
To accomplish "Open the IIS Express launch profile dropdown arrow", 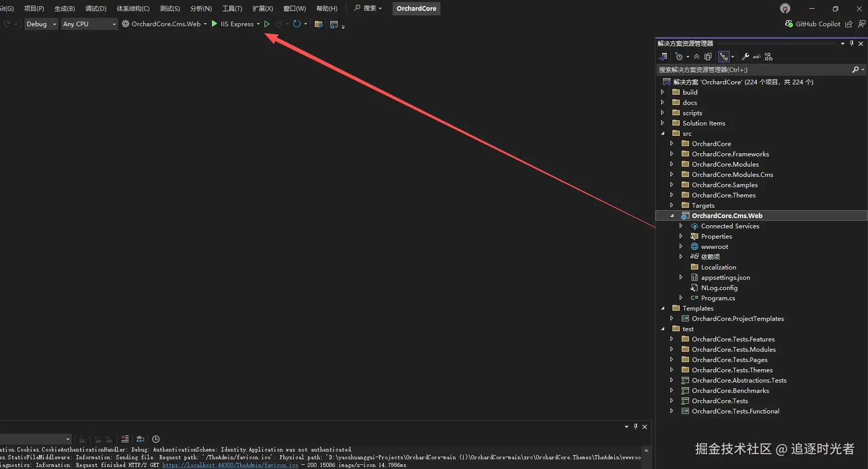I will pyautogui.click(x=258, y=24).
